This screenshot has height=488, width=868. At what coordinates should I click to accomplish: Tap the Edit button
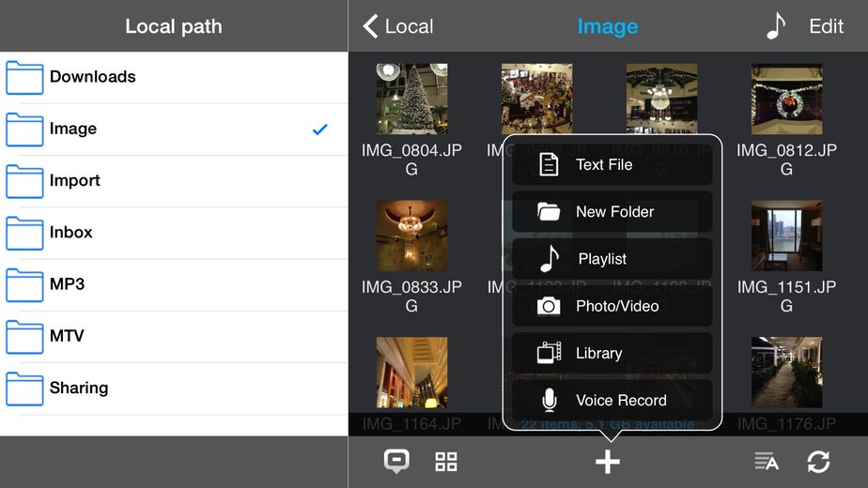coord(826,26)
